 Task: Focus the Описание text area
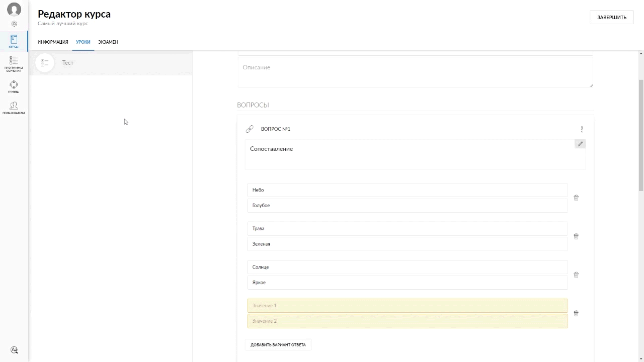415,72
